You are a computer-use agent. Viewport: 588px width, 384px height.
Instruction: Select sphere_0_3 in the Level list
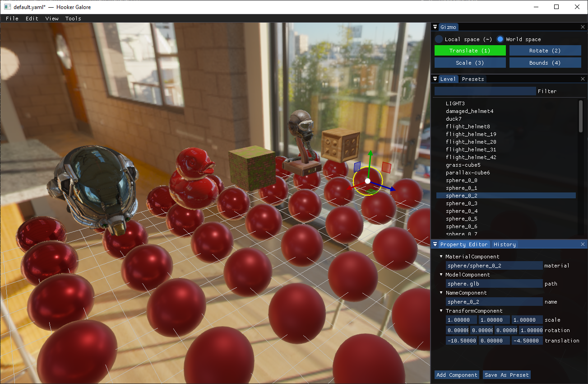(x=506, y=203)
